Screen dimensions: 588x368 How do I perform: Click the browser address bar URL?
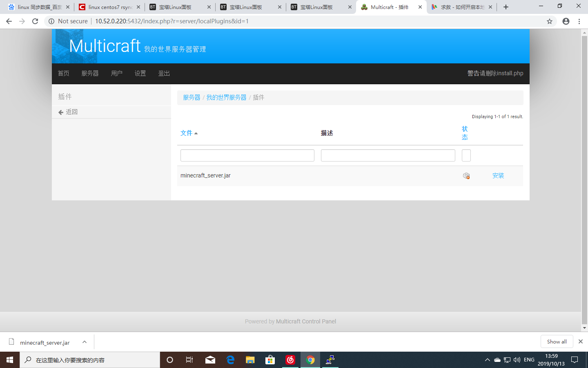[171, 21]
